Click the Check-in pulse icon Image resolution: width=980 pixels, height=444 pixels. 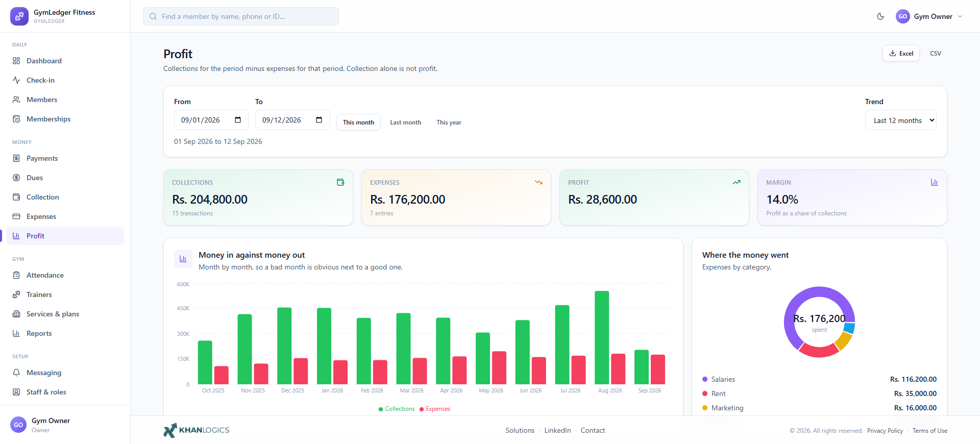pos(16,80)
